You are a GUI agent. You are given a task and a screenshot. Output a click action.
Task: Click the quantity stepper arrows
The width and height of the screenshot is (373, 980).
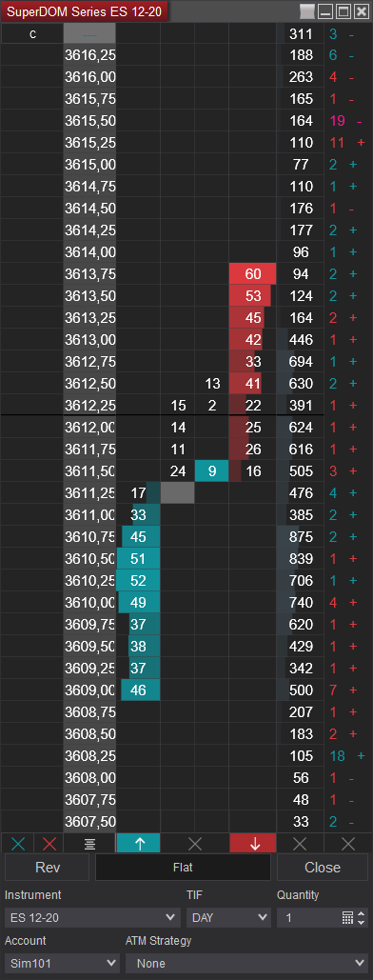(x=362, y=918)
